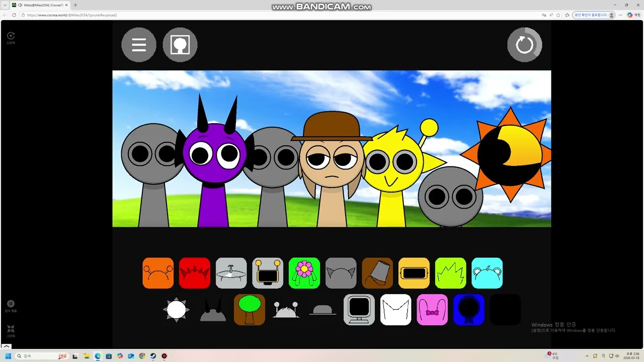Refresh the browser page
Viewport: 644px width, 362px height.
pyautogui.click(x=14, y=15)
